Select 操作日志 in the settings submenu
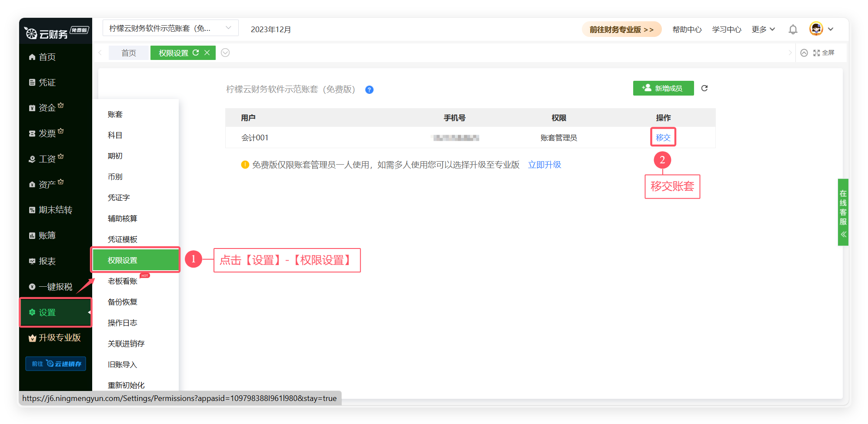The width and height of the screenshot is (868, 424). click(123, 323)
